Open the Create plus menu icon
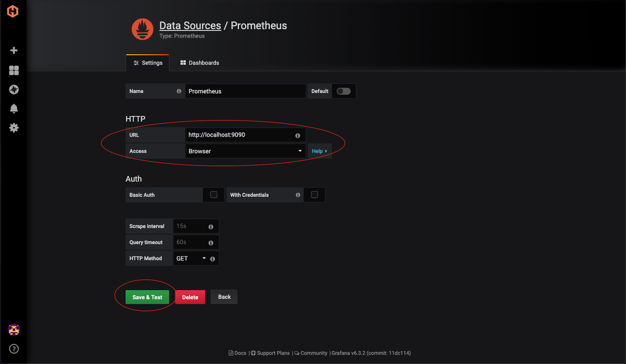 pos(14,51)
